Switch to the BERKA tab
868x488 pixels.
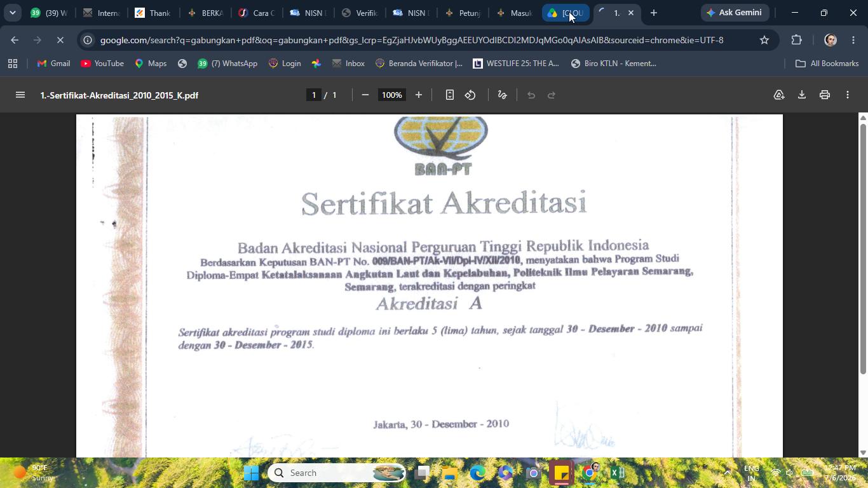pos(205,13)
